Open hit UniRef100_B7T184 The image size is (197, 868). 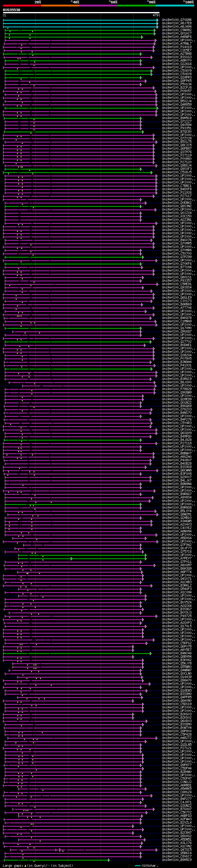point(177,267)
